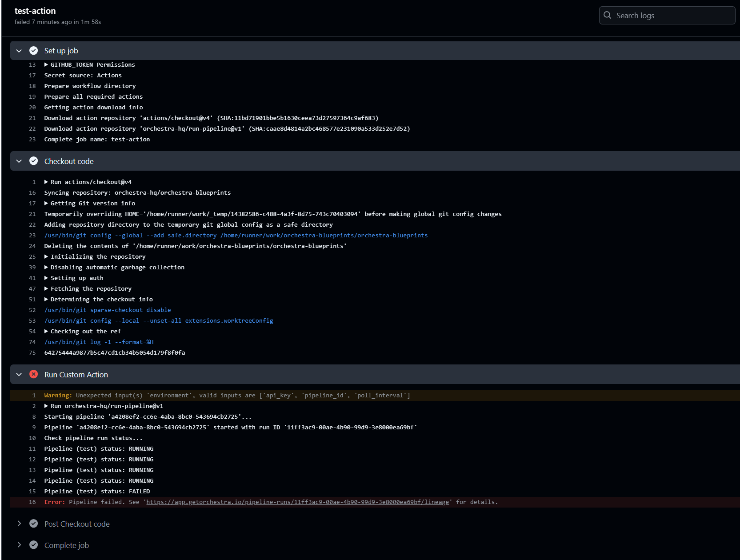
Task: Collapse the Set up job step
Action: click(19, 51)
